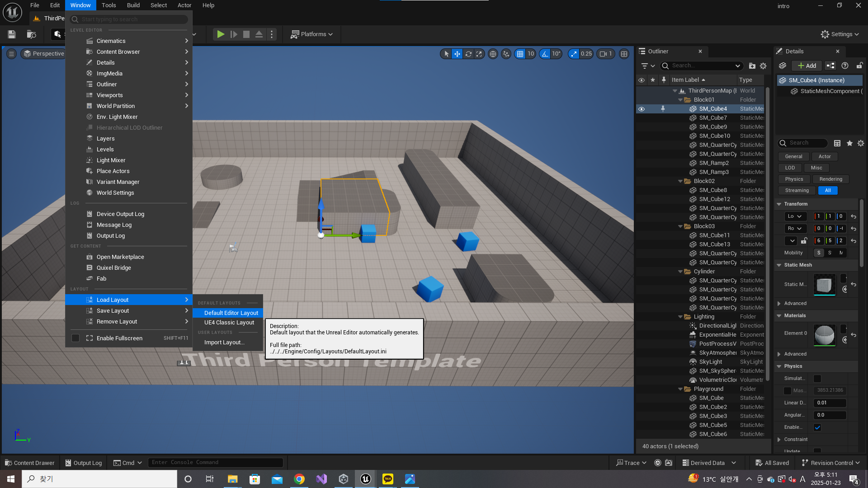Toggle Details favorites star filter
This screenshot has height=488, width=868.
(x=849, y=143)
